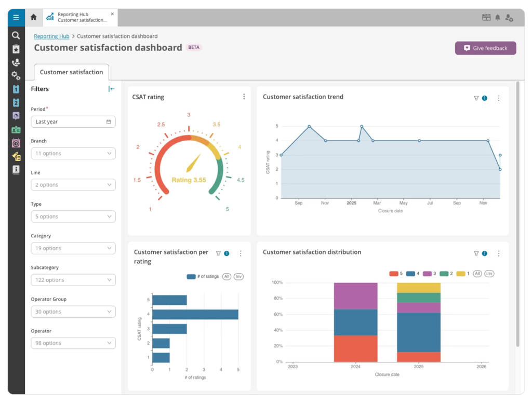The image size is (532, 405).
Task: Expand the Operator Group dropdown
Action: pyautogui.click(x=73, y=312)
